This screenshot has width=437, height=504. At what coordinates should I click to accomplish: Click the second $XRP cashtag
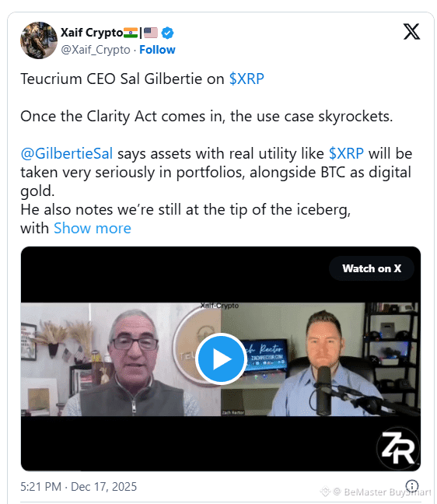click(346, 154)
